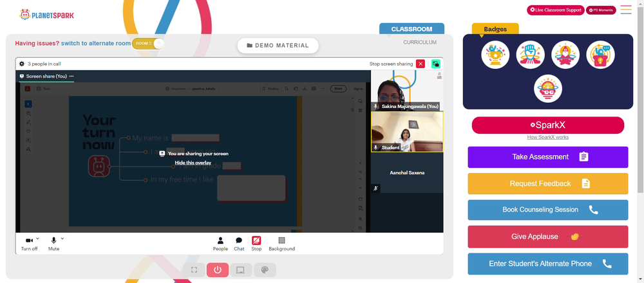Screen dimensions: 644x283
Task: Open Screen share options ellipsis menu
Action: coord(71,77)
